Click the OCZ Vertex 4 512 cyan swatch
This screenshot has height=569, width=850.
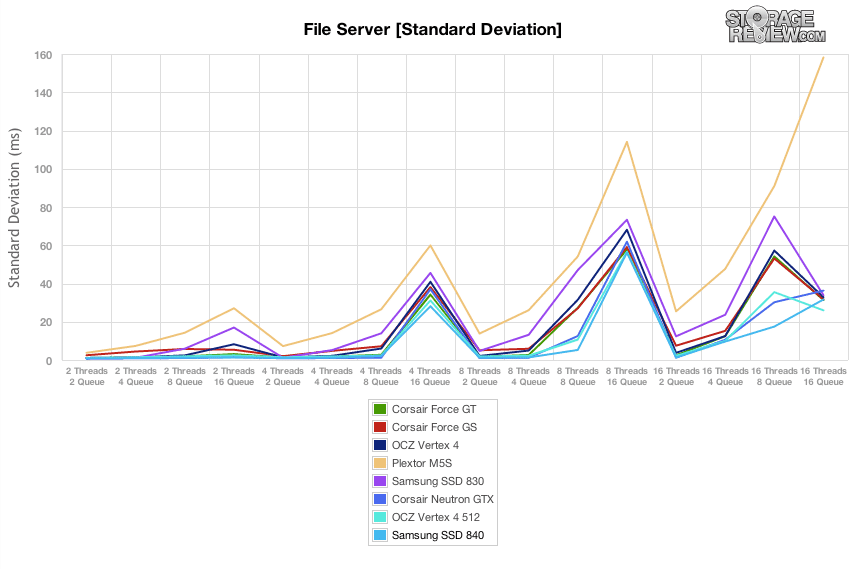380,517
